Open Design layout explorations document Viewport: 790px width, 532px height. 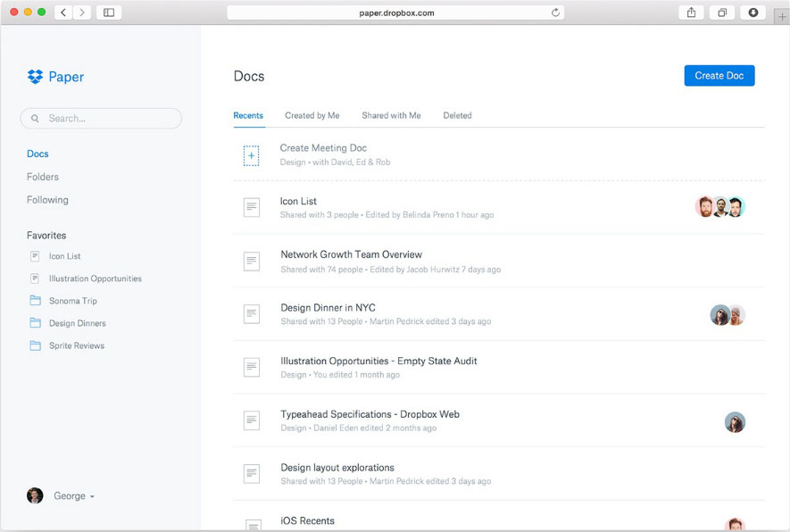coord(337,468)
